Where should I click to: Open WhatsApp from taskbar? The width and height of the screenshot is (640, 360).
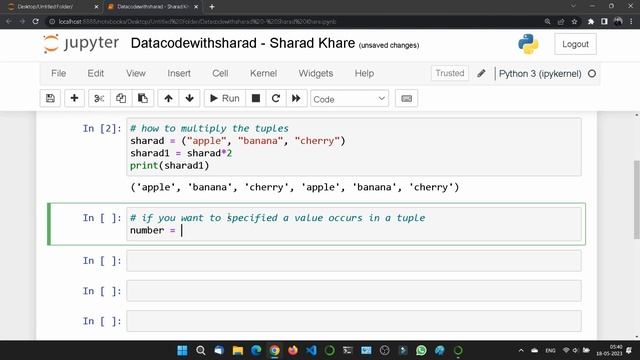click(421, 350)
